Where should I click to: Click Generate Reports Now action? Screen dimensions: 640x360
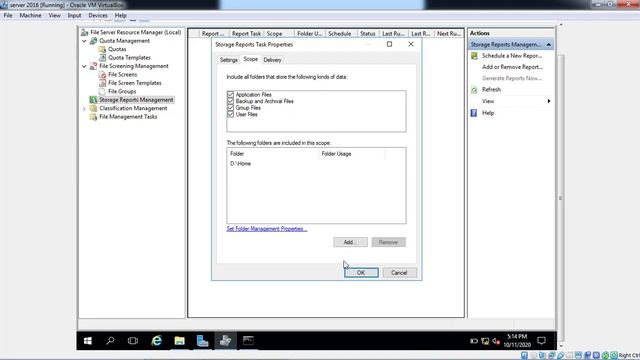click(x=512, y=78)
